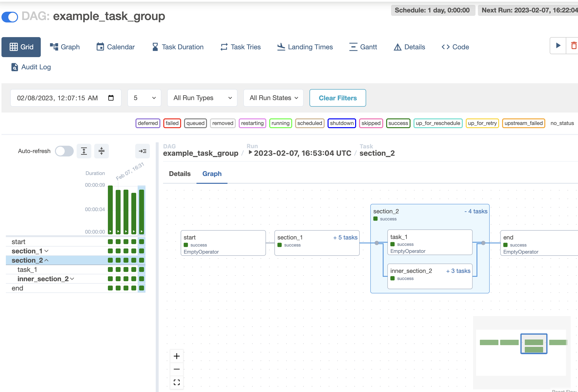The width and height of the screenshot is (578, 392).
Task: Zoom in on graph with plus
Action: click(x=176, y=356)
